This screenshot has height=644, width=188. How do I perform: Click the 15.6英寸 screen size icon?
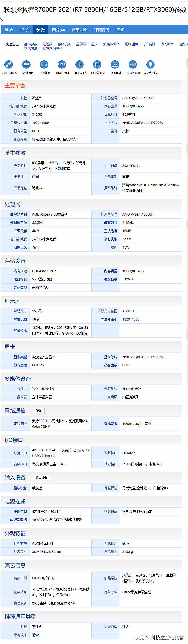[x=115, y=64]
